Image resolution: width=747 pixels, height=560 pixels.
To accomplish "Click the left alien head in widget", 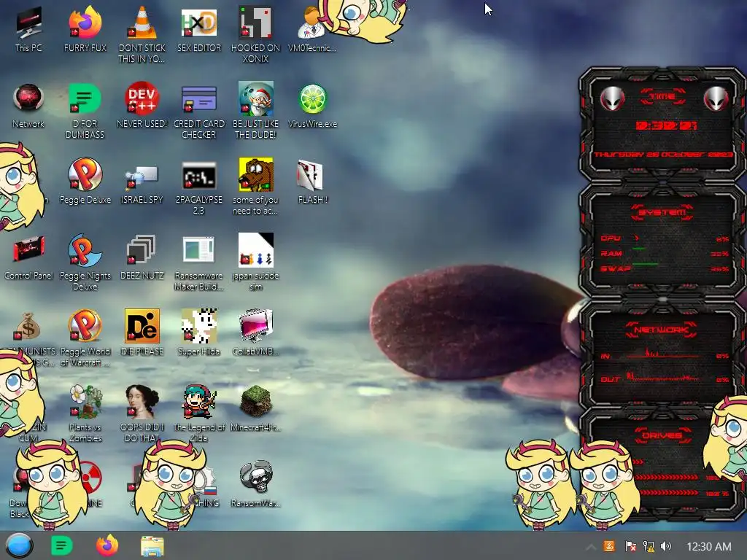I will point(612,98).
